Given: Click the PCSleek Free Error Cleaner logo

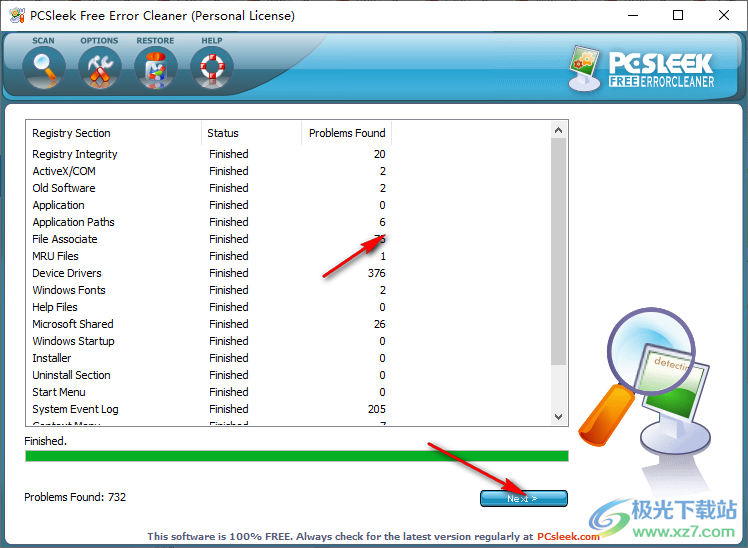Looking at the screenshot, I should (642, 68).
